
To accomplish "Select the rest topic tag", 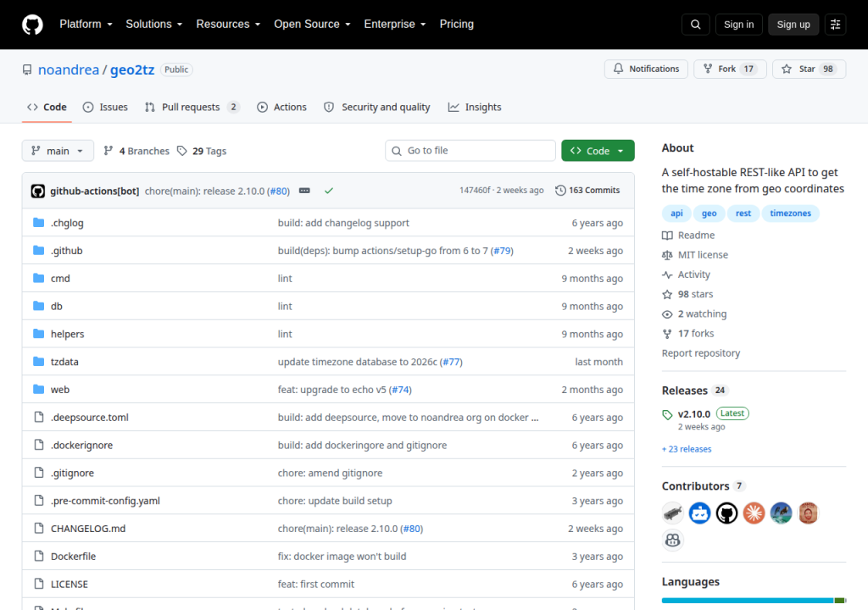I will pyautogui.click(x=743, y=213).
